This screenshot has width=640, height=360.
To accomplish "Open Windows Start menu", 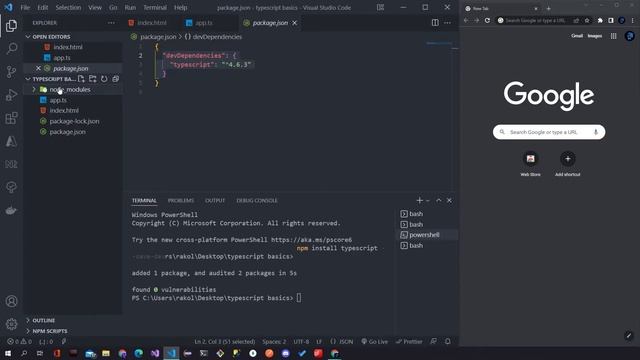I will tap(8, 353).
